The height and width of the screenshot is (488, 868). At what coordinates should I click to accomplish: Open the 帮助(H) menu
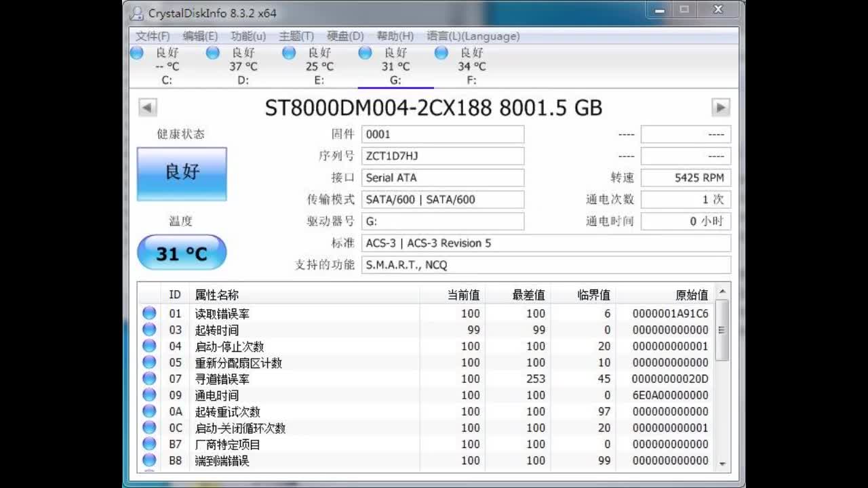[395, 36]
